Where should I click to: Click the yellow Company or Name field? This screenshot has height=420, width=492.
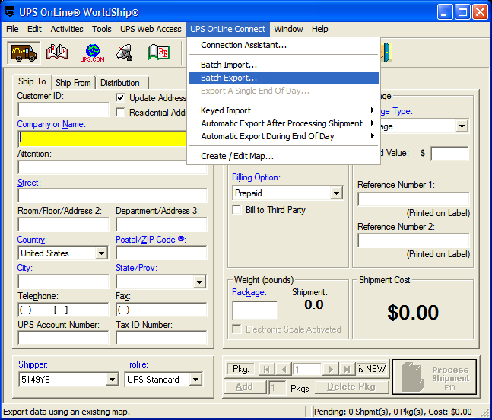(102, 139)
